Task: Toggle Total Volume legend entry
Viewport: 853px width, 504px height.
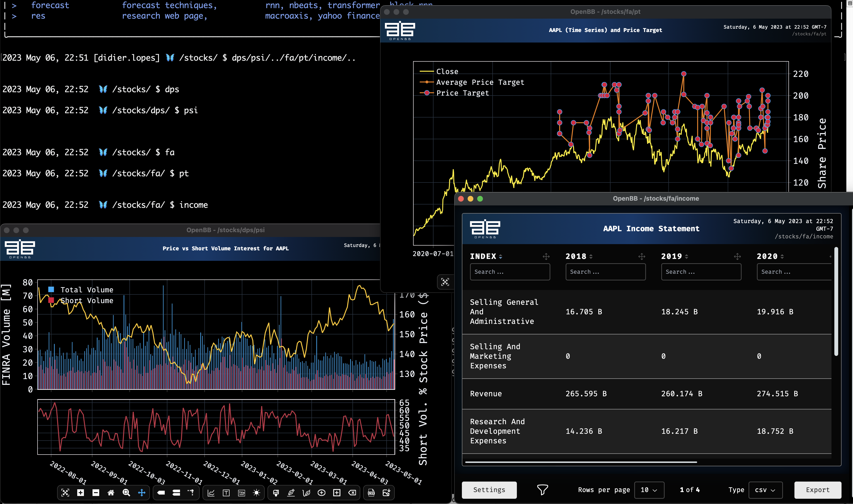Action: pyautogui.click(x=81, y=290)
